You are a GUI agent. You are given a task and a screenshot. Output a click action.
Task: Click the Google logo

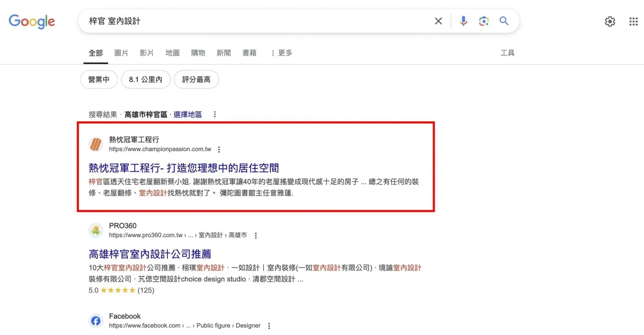coord(32,21)
